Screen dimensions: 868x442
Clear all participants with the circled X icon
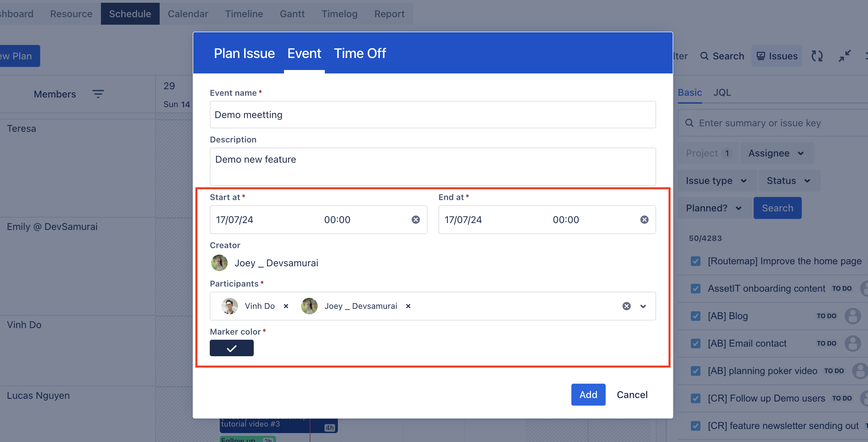(626, 306)
